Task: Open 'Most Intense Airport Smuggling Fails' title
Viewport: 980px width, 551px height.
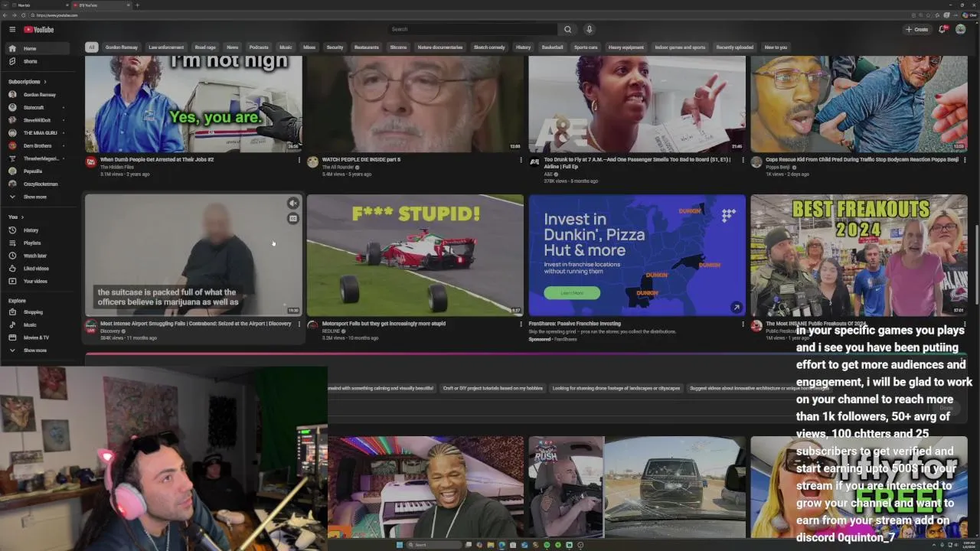Action: click(195, 323)
